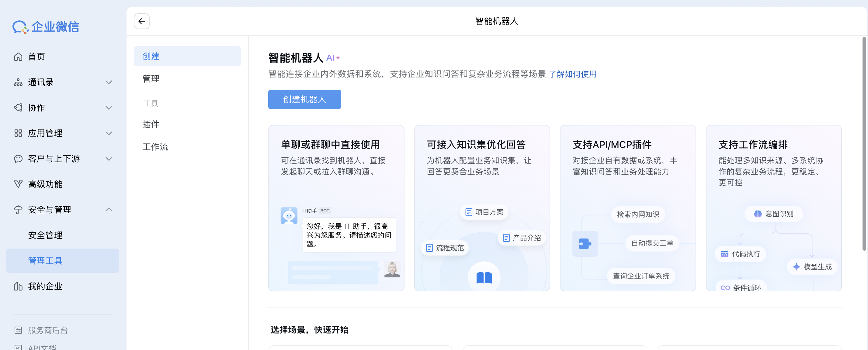
Task: Click the page vertical scrollbar
Action: (864, 144)
